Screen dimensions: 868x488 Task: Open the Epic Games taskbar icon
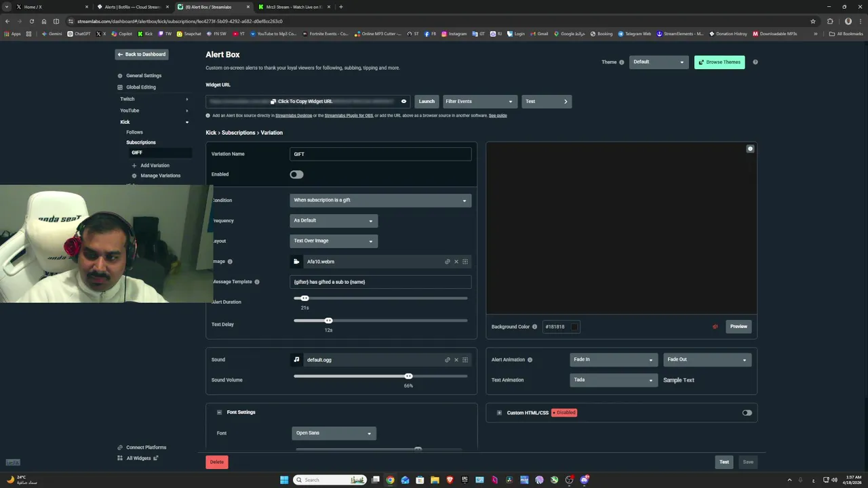tap(465, 480)
